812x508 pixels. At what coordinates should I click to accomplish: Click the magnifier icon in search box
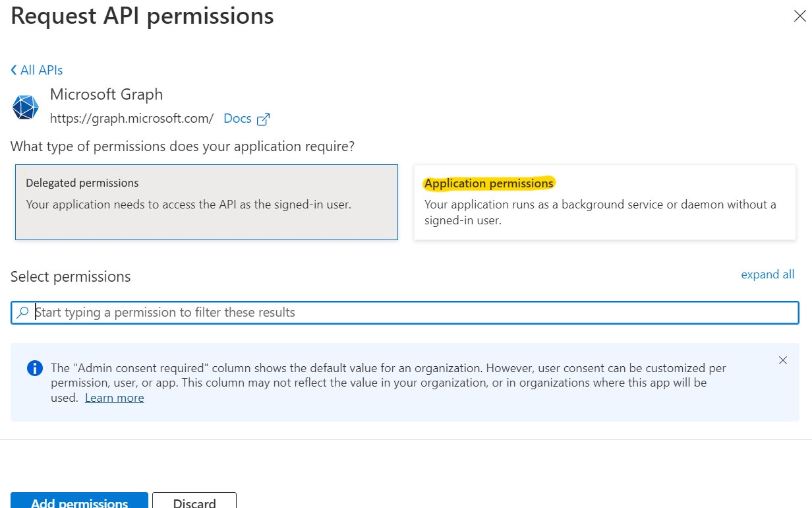tap(23, 313)
